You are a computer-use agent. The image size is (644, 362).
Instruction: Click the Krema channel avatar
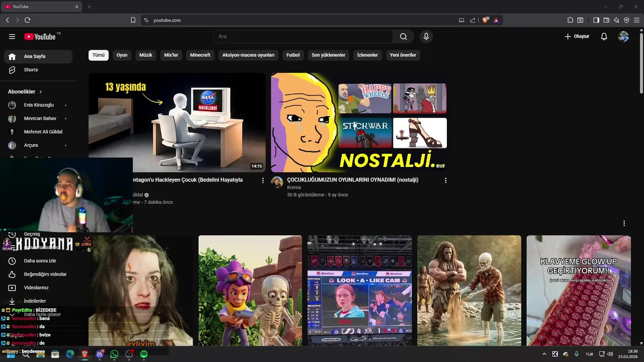[277, 182]
